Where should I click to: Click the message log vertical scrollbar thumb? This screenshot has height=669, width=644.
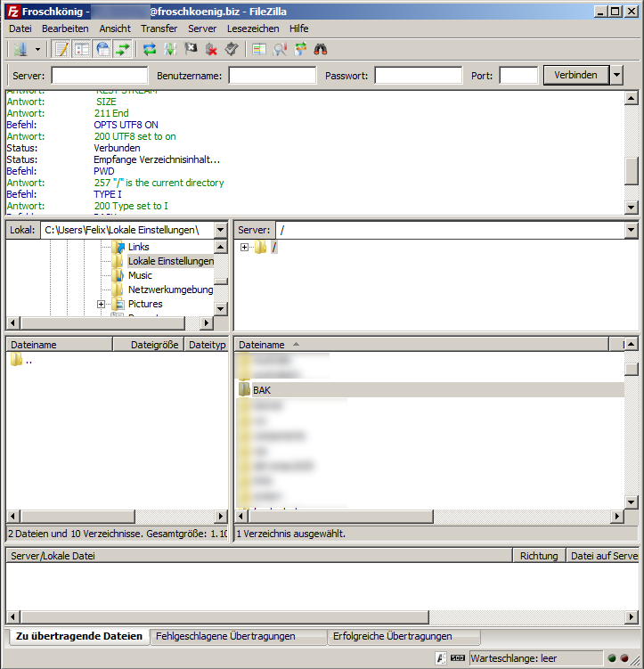click(632, 169)
